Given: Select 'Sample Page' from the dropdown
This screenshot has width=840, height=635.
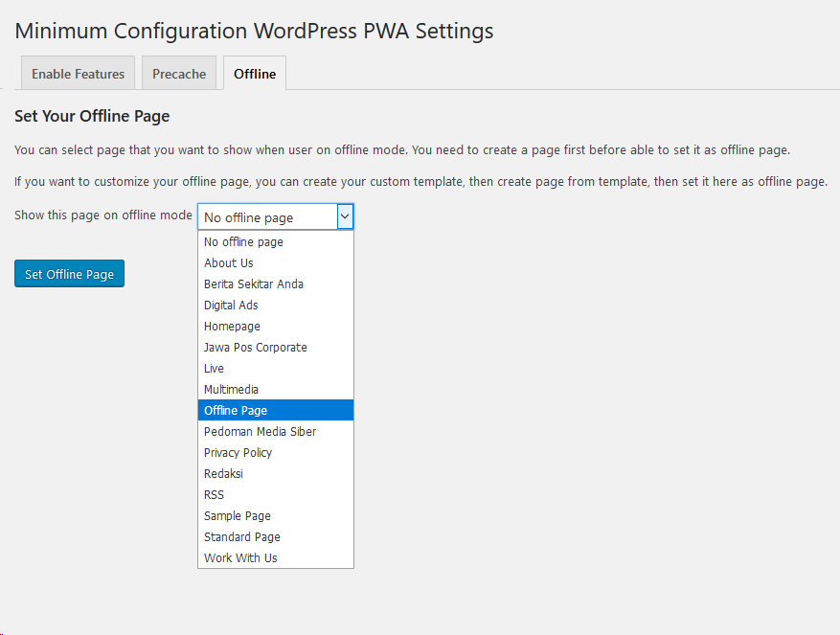Looking at the screenshot, I should click(275, 515).
